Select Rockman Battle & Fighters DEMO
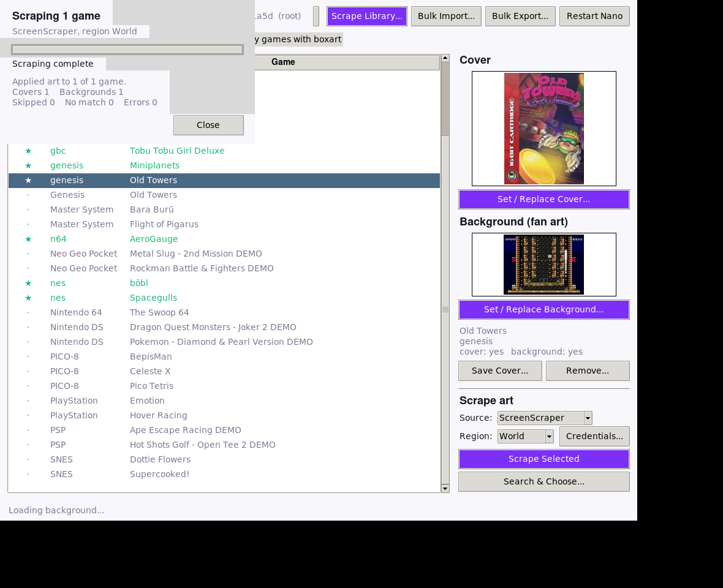The height and width of the screenshot is (588, 723). (224, 269)
